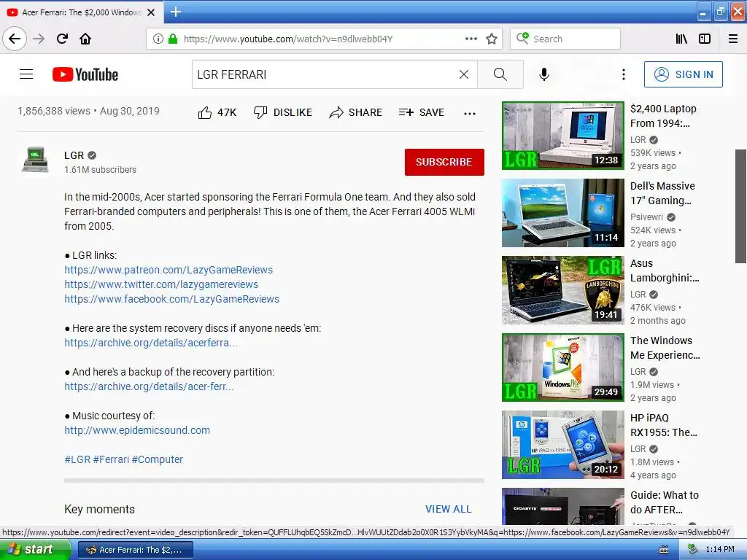Open the Patreon LazyGameReviews link
Screen dimensions: 747x560
coord(169,270)
